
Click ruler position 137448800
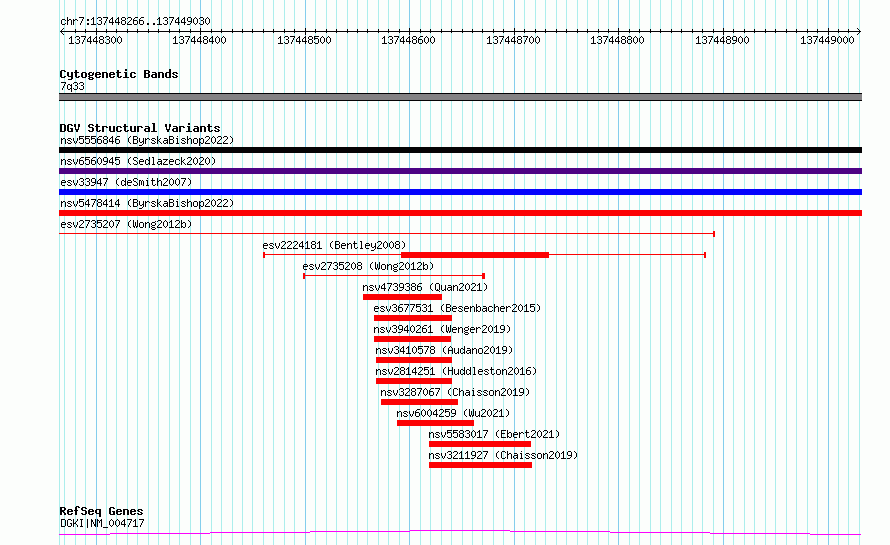click(x=618, y=40)
